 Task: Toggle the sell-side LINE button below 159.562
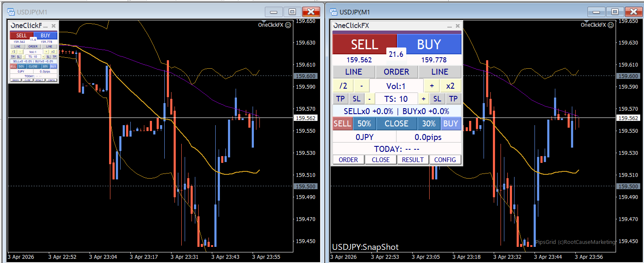tap(354, 72)
